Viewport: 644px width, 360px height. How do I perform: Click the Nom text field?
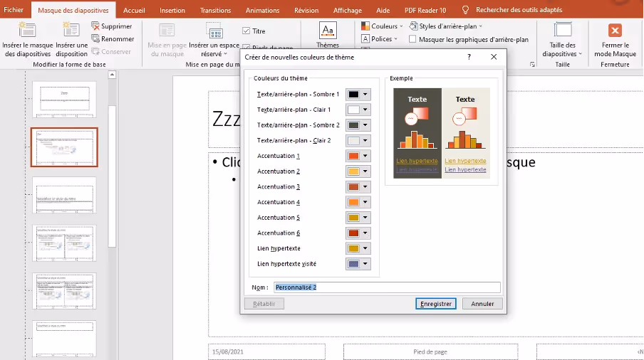[387, 287]
